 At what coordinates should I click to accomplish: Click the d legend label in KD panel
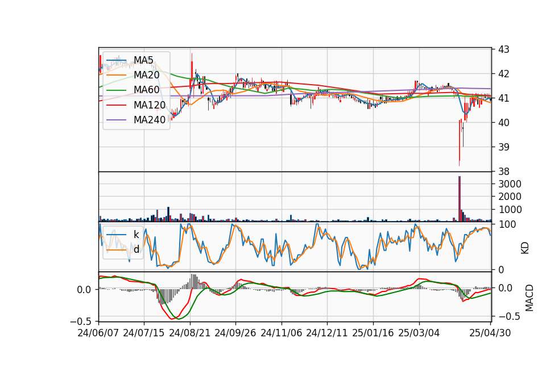pos(136,249)
